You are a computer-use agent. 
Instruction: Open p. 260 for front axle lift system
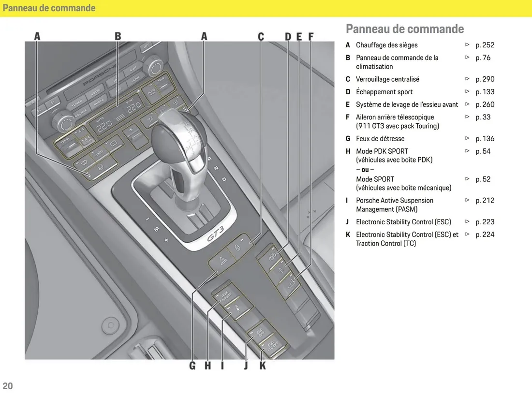[485, 104]
